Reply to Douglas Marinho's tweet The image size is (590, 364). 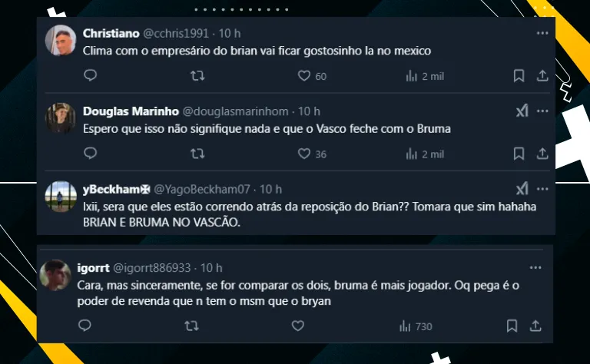click(x=90, y=154)
